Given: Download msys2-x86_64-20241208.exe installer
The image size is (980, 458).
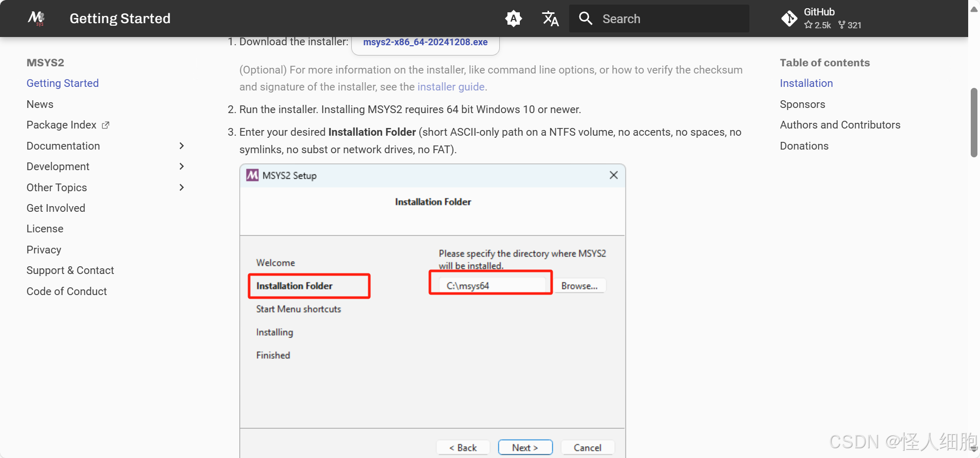Looking at the screenshot, I should tap(425, 42).
